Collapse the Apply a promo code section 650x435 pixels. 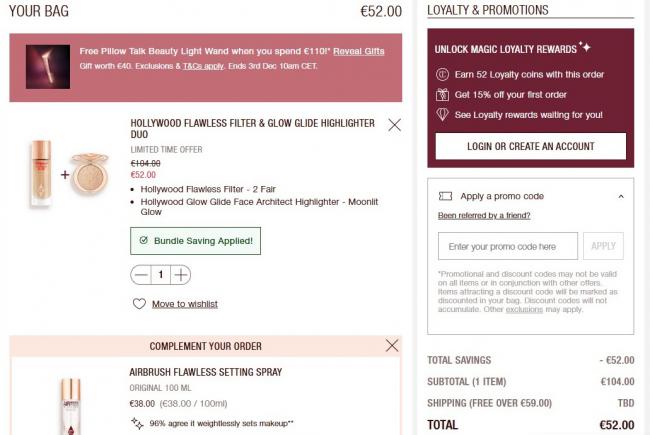[620, 196]
